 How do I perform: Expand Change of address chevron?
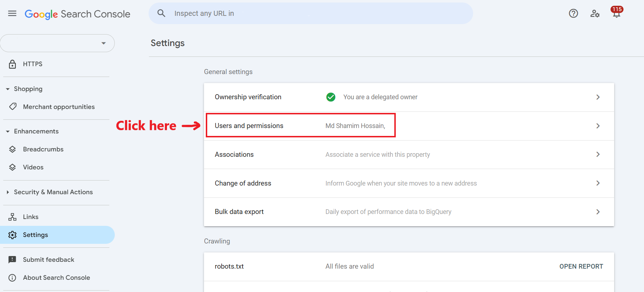[598, 183]
